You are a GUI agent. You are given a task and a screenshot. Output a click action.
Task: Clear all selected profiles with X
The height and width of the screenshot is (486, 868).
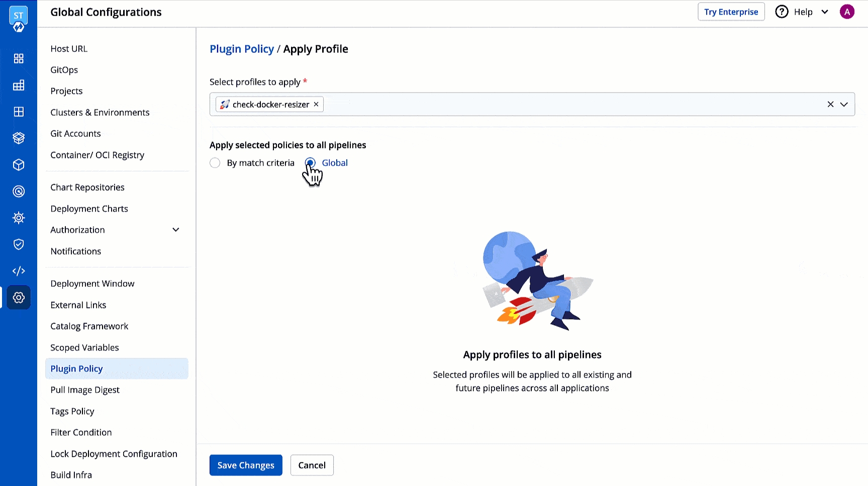click(x=830, y=104)
